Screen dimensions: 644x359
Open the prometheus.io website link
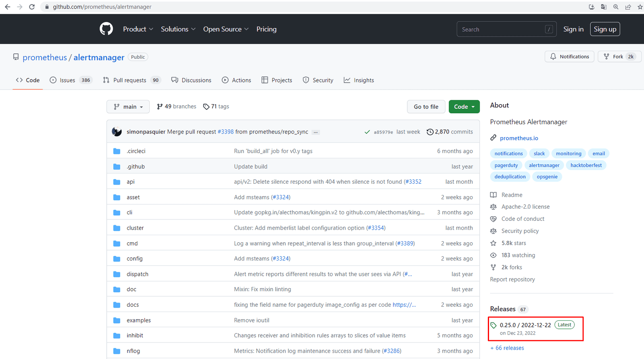click(519, 138)
